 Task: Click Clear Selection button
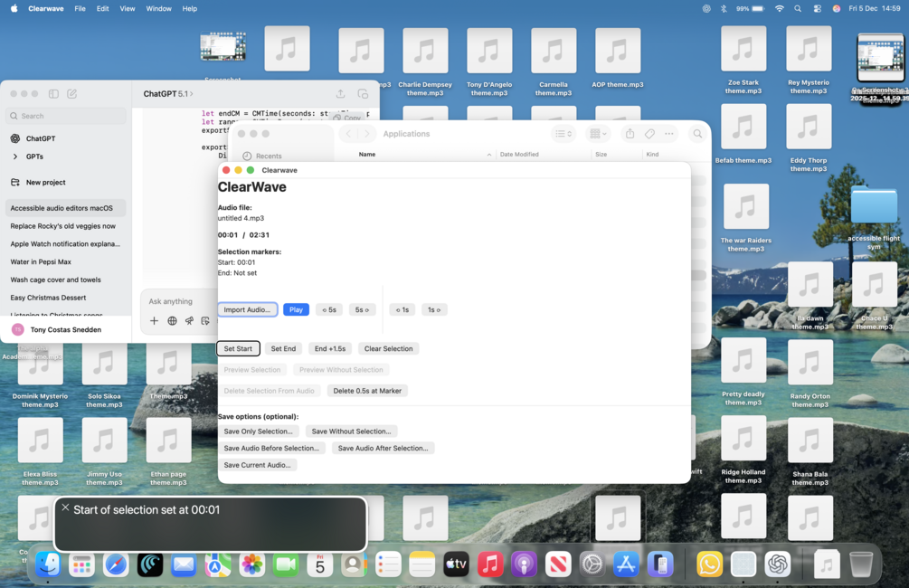[388, 348]
